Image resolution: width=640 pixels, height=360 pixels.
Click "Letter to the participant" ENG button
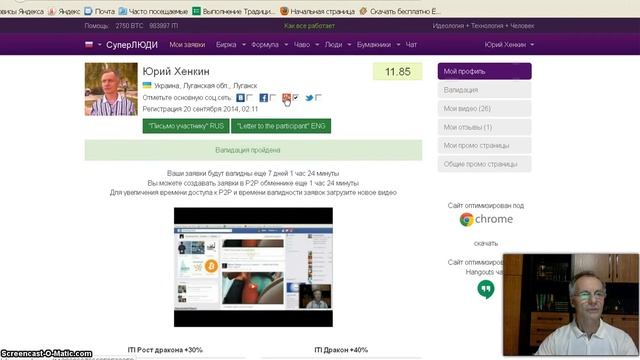tap(281, 126)
